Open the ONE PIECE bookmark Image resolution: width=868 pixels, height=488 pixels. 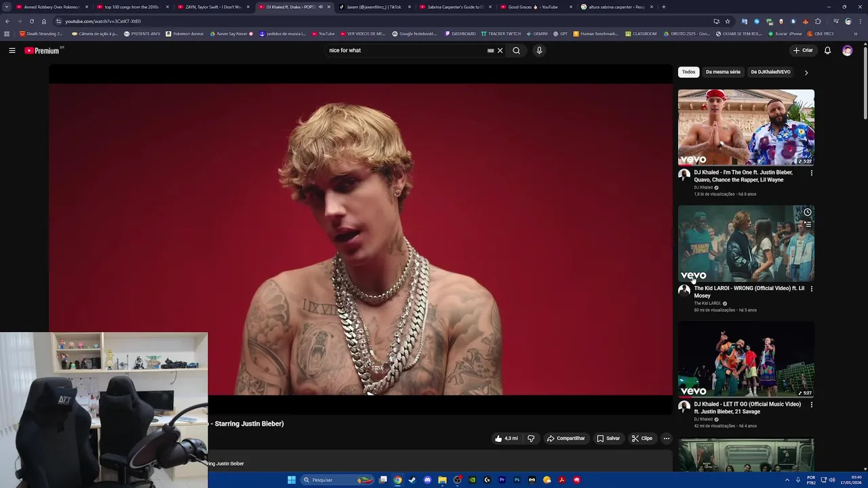pos(821,33)
